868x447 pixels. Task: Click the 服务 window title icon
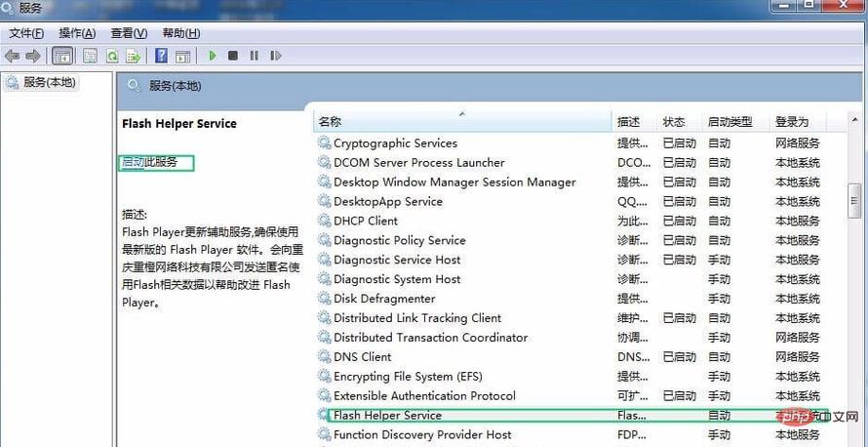click(x=9, y=7)
